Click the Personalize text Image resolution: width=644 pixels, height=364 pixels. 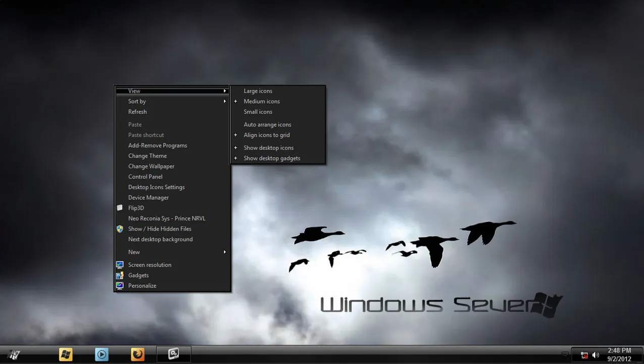pyautogui.click(x=142, y=286)
